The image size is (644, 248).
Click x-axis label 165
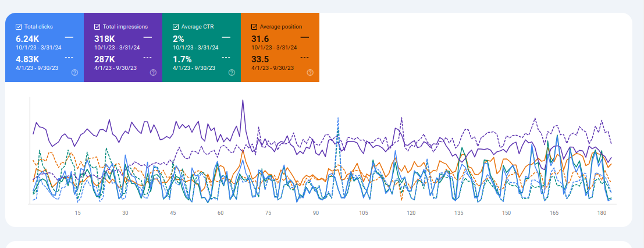click(x=554, y=213)
